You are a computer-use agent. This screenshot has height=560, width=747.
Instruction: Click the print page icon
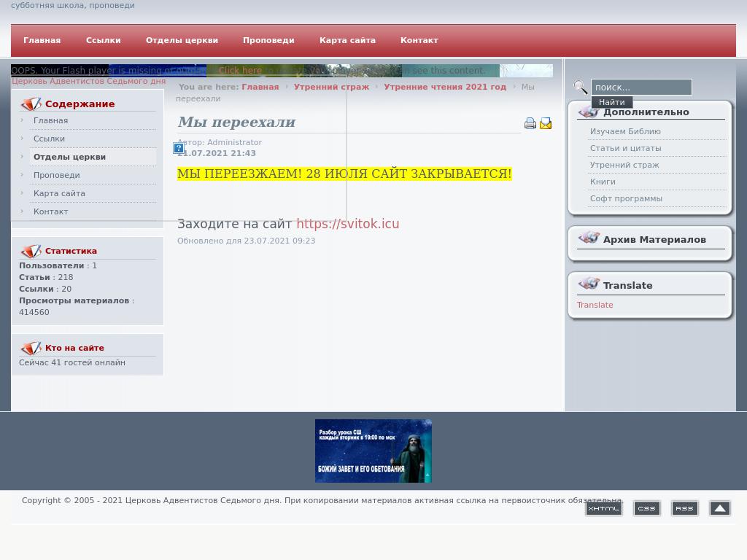coord(530,124)
